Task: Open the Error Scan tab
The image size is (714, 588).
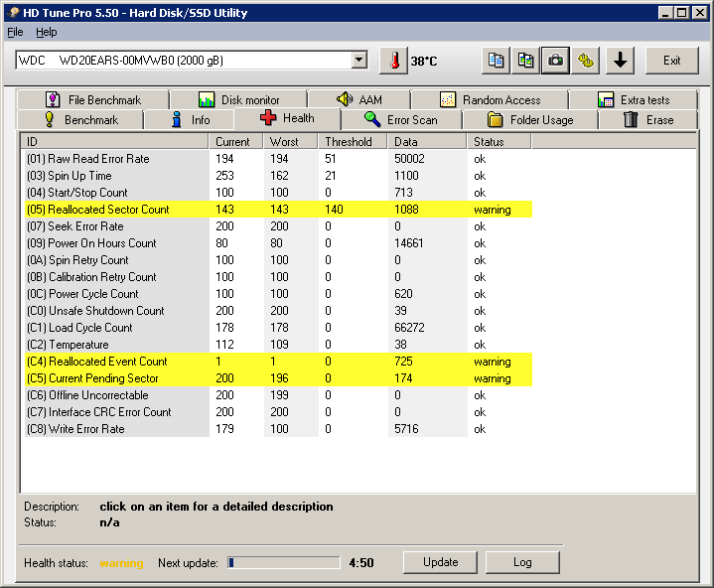Action: point(401,120)
